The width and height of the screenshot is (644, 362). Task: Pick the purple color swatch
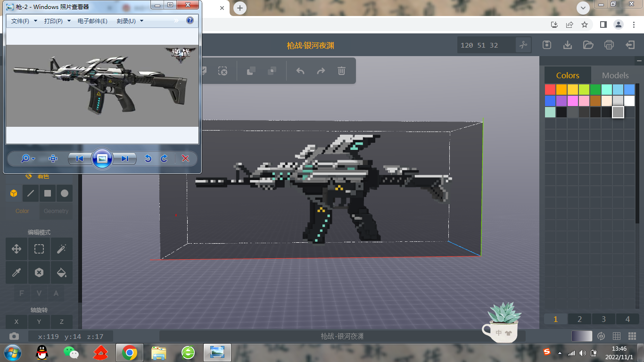(x=561, y=101)
